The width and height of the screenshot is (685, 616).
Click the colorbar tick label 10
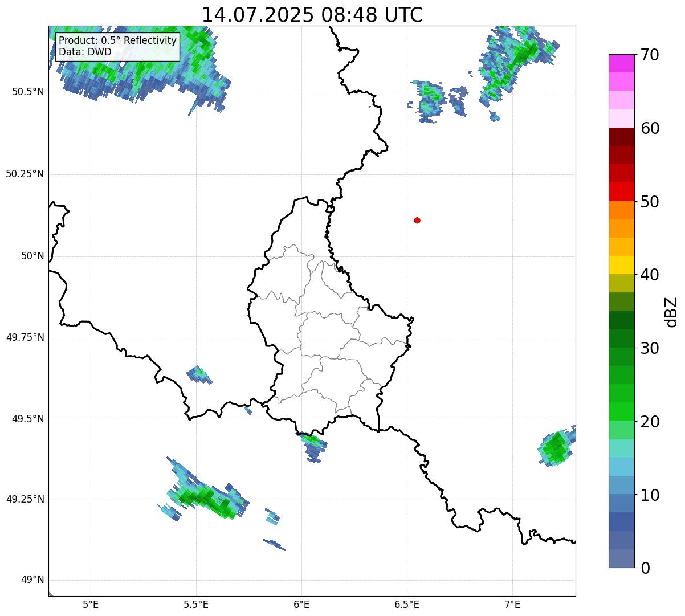click(650, 495)
